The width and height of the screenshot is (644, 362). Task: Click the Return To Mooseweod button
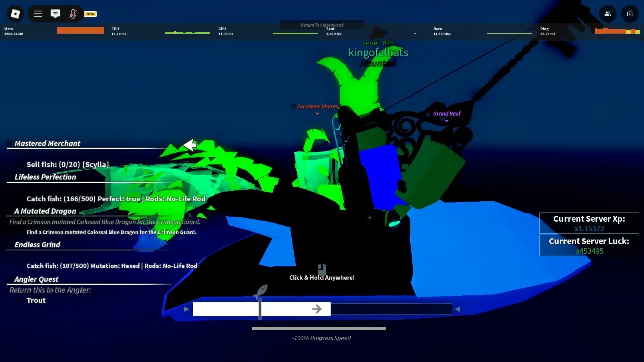coord(322,25)
